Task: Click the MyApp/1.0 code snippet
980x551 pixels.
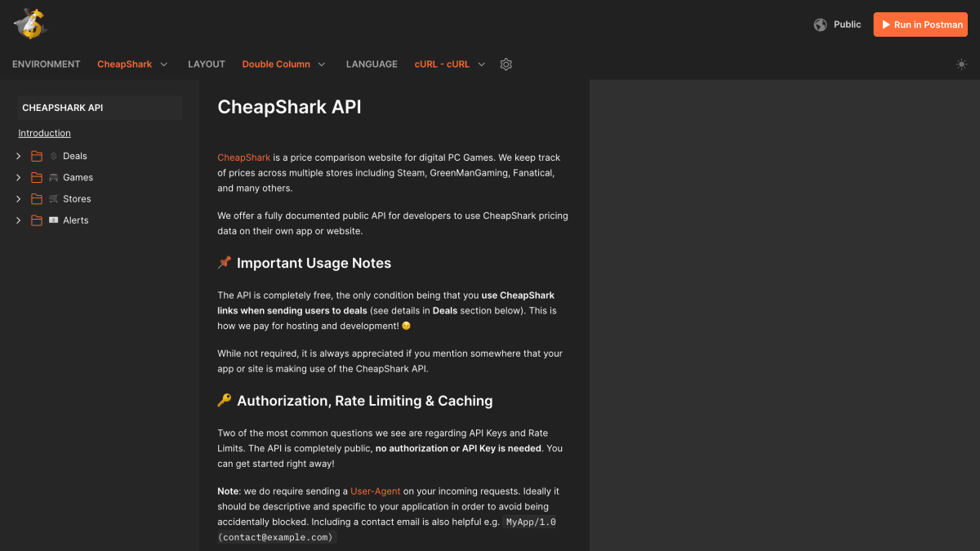Action: [x=531, y=522]
